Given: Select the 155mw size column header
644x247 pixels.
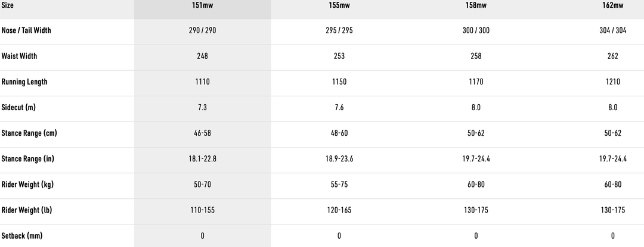Looking at the screenshot, I should tap(339, 5).
